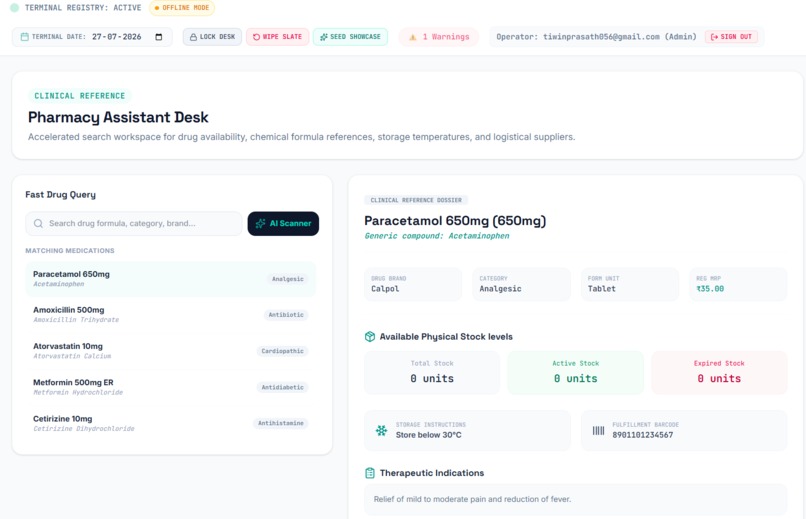
Task: Click the calendar icon beside Terminal Date
Action: pyautogui.click(x=24, y=37)
